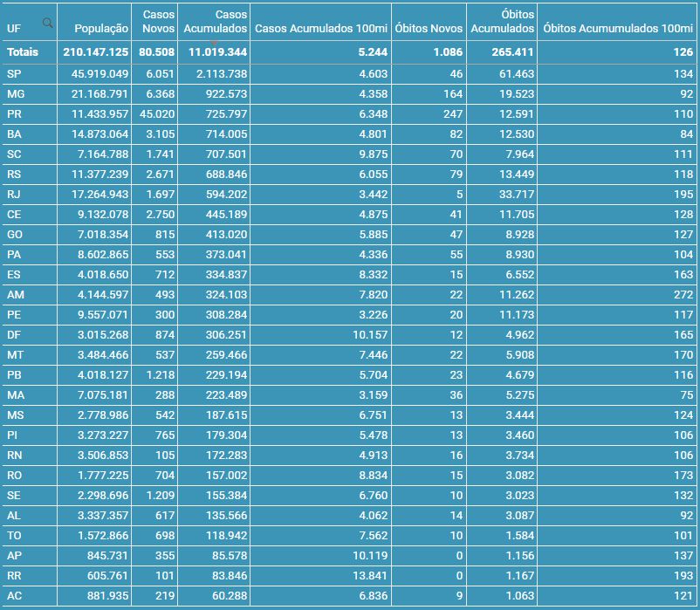Screen dimensions: 700x610
Task: Click the total accumulated cases 11.019.344
Action: pos(215,52)
